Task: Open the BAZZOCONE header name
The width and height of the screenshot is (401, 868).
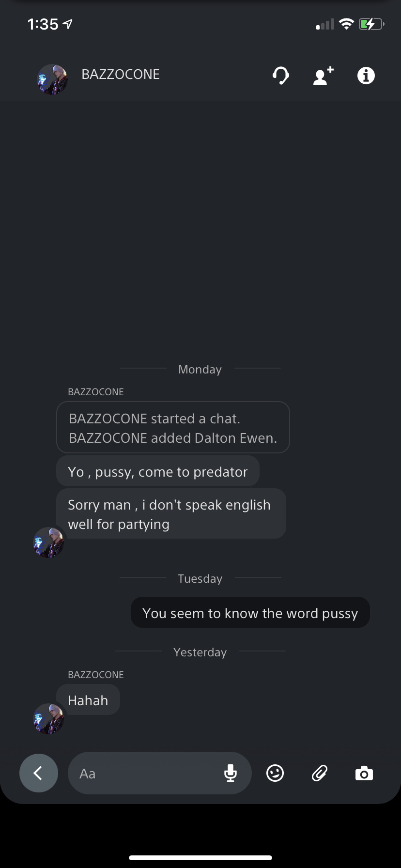Action: point(121,74)
